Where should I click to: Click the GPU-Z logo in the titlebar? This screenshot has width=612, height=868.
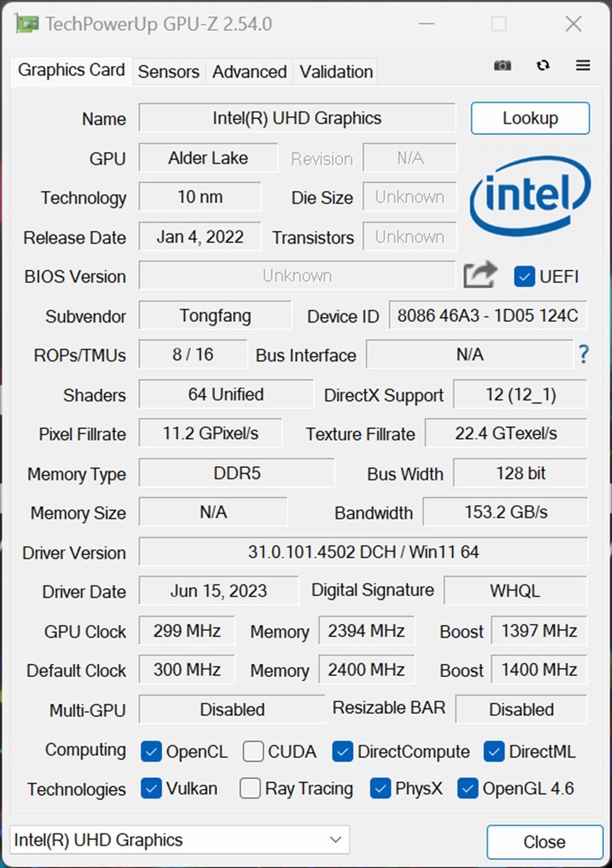coord(27,23)
